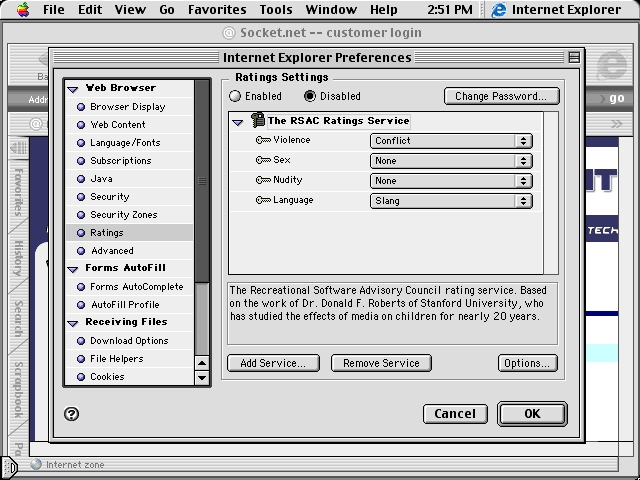Click the category list scrollbar thumb
The image size is (640, 480).
point(202,181)
